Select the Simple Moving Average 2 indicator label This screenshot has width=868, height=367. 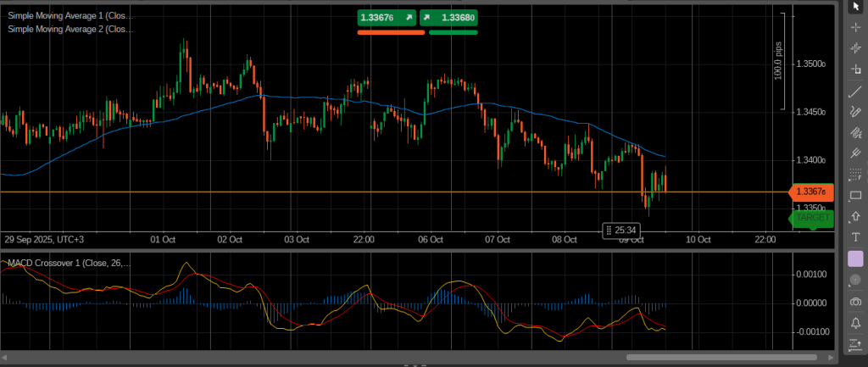pos(70,29)
